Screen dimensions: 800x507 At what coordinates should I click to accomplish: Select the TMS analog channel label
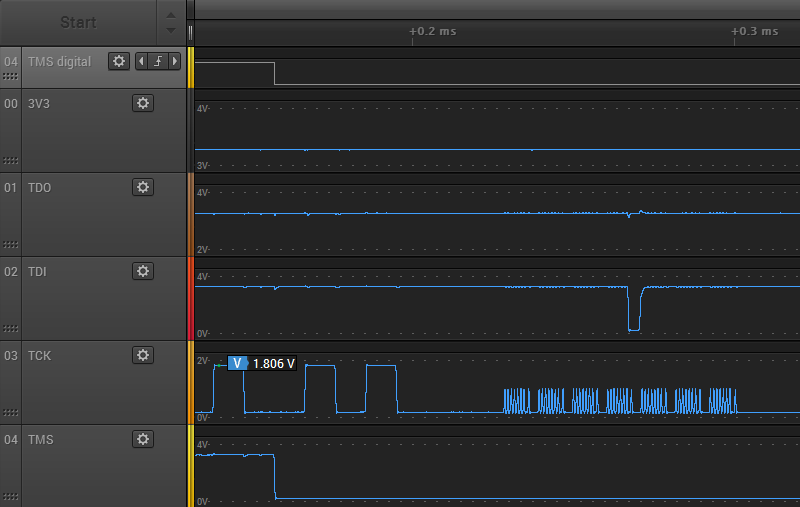coord(40,440)
